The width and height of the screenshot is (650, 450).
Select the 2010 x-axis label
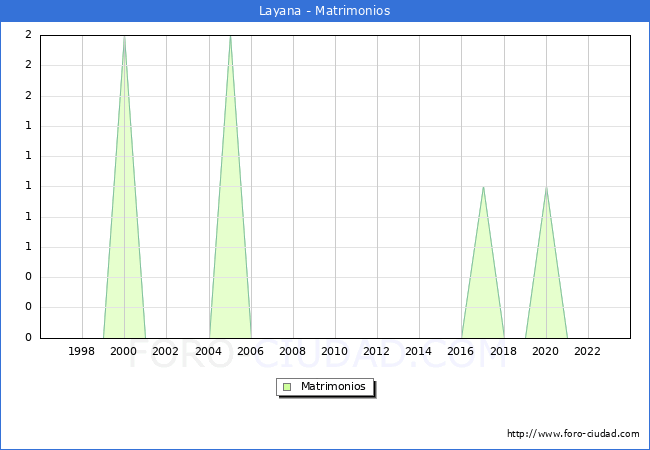coord(335,351)
